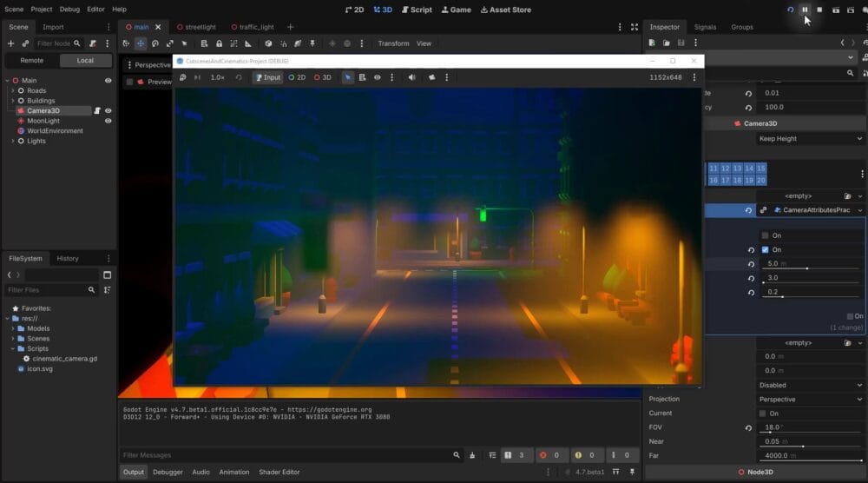868x483 pixels.
Task: Toggle the Current camera On checkbox
Action: [x=763, y=414]
